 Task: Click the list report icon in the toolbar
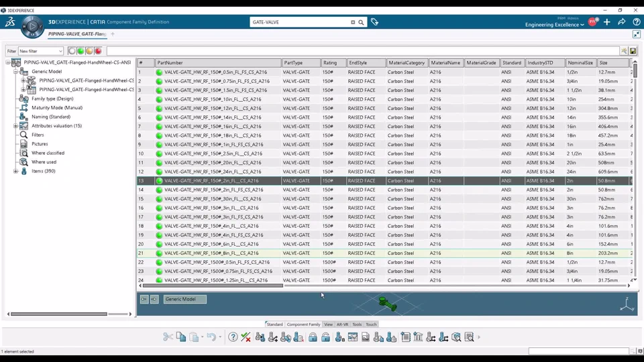(405, 337)
